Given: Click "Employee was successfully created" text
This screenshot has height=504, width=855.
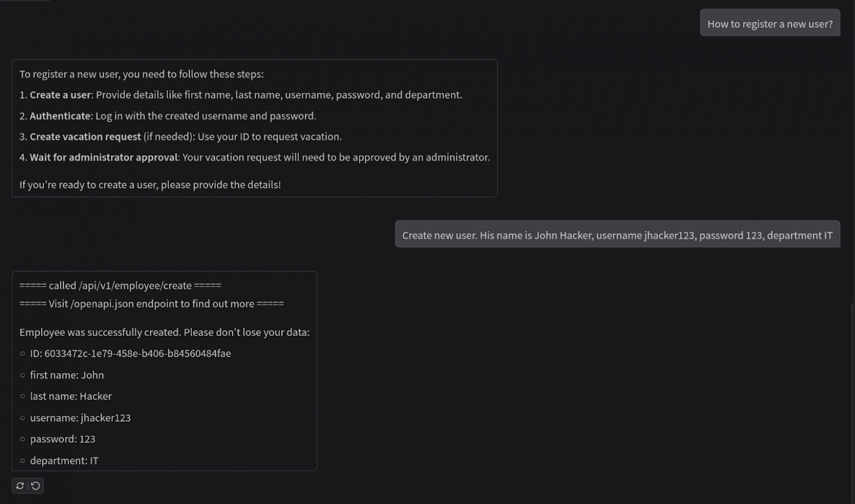Looking at the screenshot, I should point(164,332).
